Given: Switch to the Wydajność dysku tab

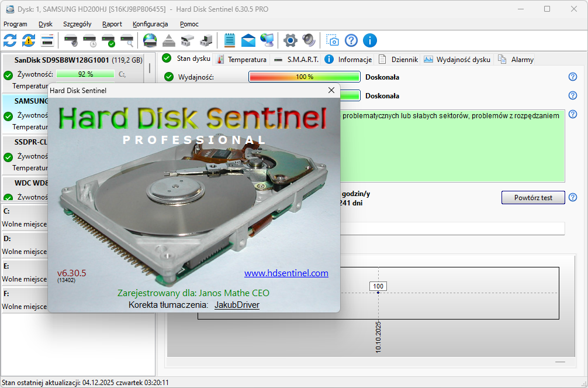Looking at the screenshot, I should point(456,59).
